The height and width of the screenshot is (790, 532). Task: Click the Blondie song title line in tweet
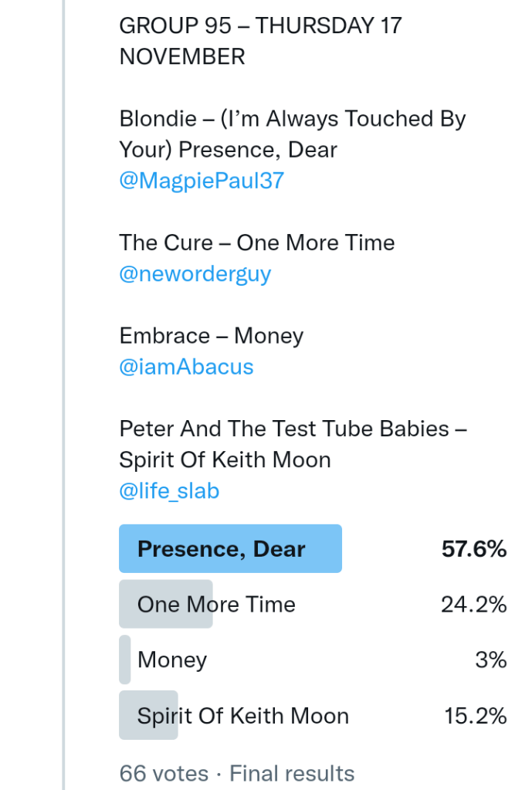point(293,134)
